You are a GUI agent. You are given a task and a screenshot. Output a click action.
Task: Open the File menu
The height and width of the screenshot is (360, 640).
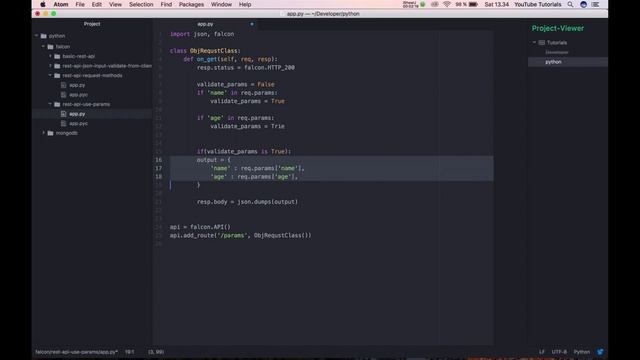pyautogui.click(x=80, y=4)
